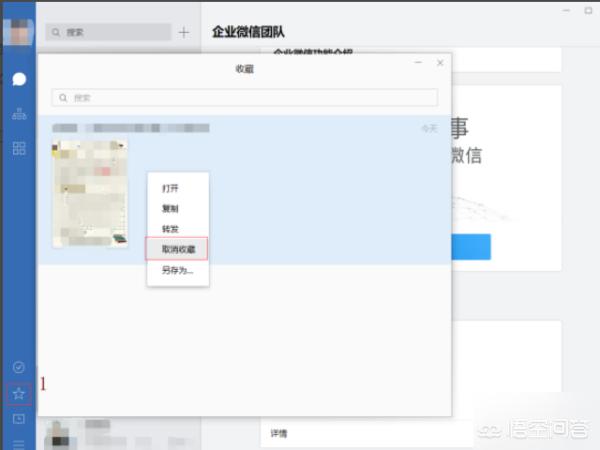Open the to-do checkmark icon in sidebar
This screenshot has width=600, height=450.
pyautogui.click(x=18, y=367)
